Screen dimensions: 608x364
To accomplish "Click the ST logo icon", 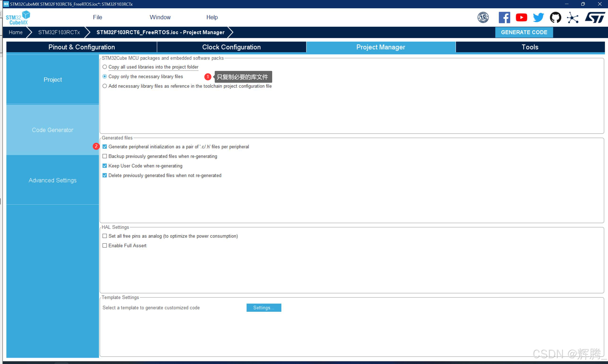I will (x=595, y=17).
